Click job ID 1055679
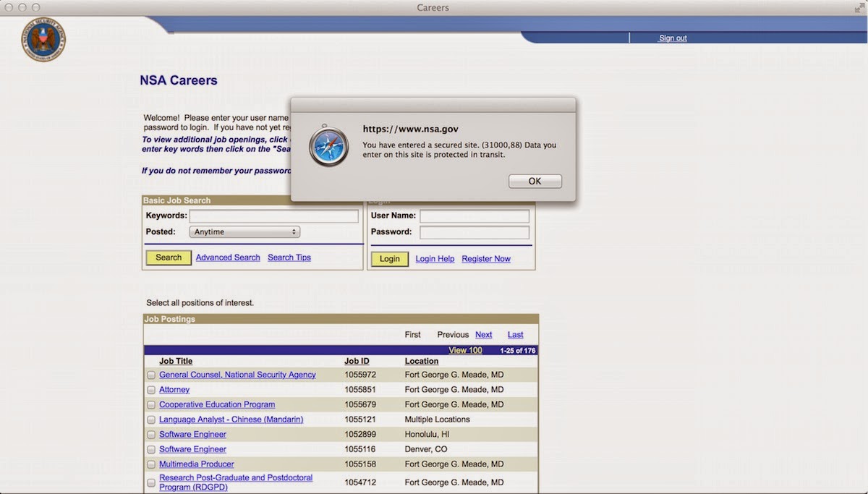The image size is (868, 494). pos(360,404)
